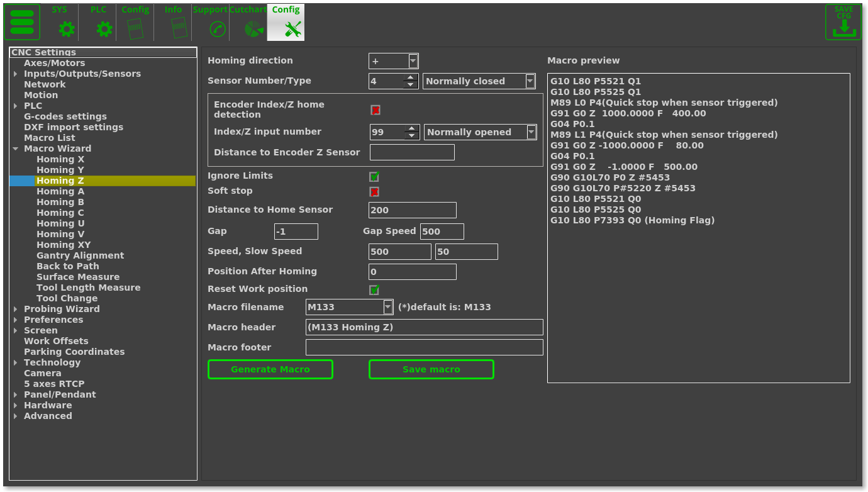
Task: Open the Homing direction dropdown
Action: pos(413,61)
